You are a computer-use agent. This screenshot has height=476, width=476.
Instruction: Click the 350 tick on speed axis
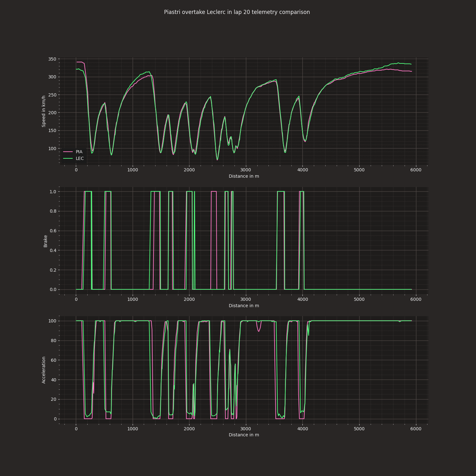52,59
